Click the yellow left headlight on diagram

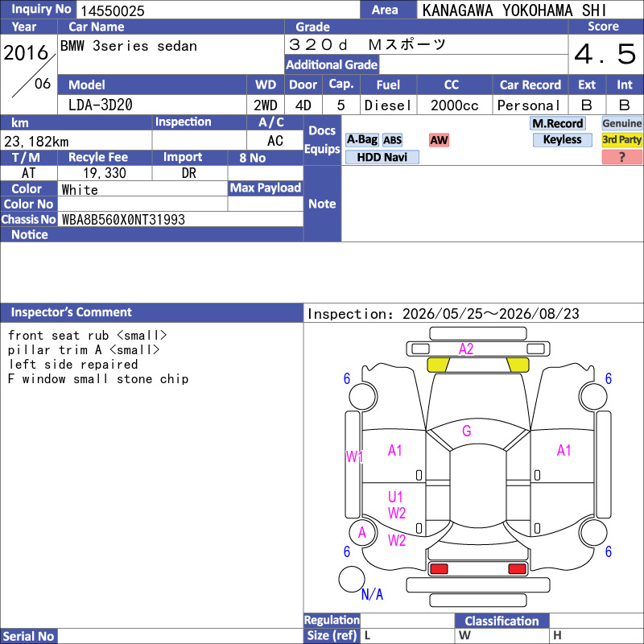point(438,365)
